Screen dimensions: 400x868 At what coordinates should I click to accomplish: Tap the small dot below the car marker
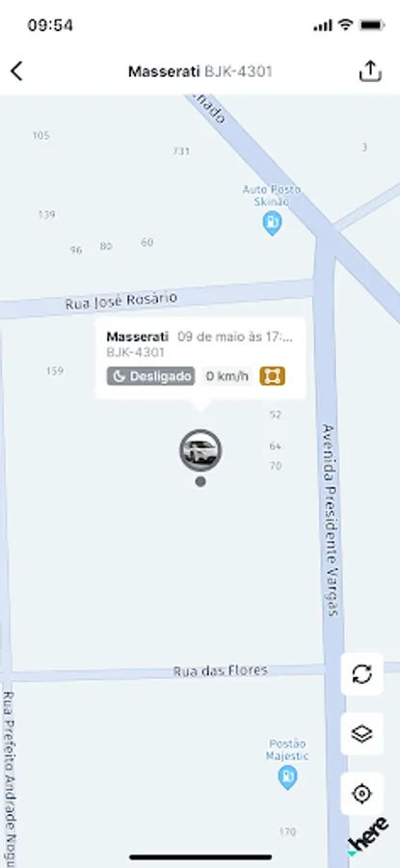click(200, 481)
